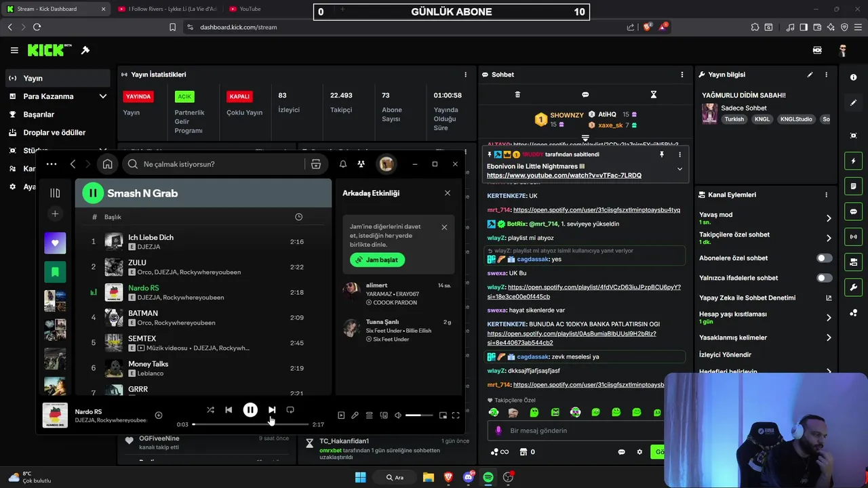Toggle Abonelere özel sohbet switch
Image resolution: width=868 pixels, height=488 pixels.
click(x=824, y=258)
